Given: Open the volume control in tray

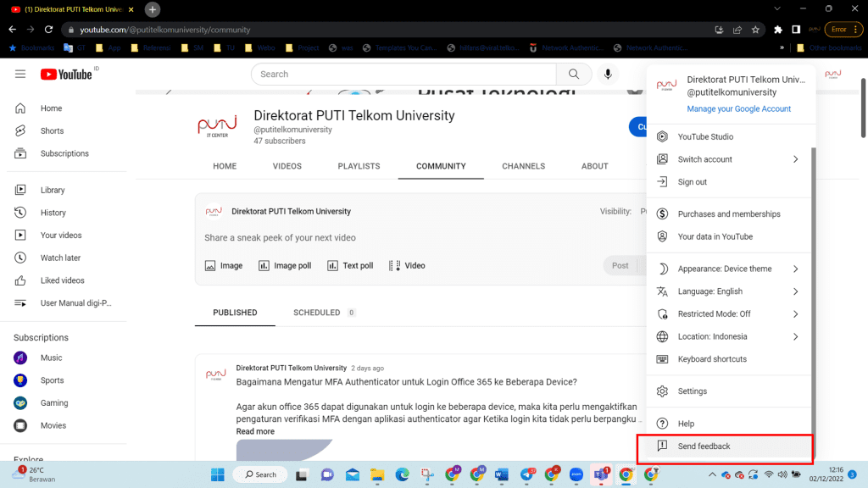Looking at the screenshot, I should tap(782, 474).
